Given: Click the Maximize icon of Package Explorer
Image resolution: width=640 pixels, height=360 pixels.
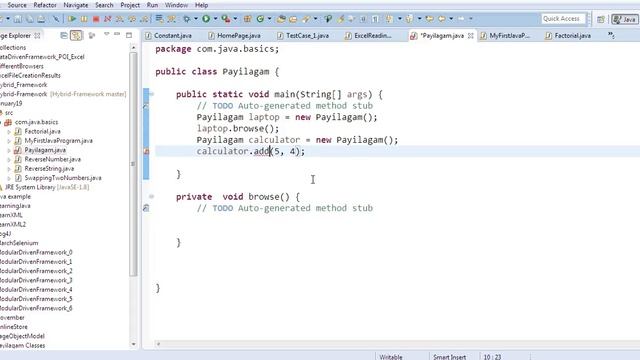Looking at the screenshot, I should [129, 35].
